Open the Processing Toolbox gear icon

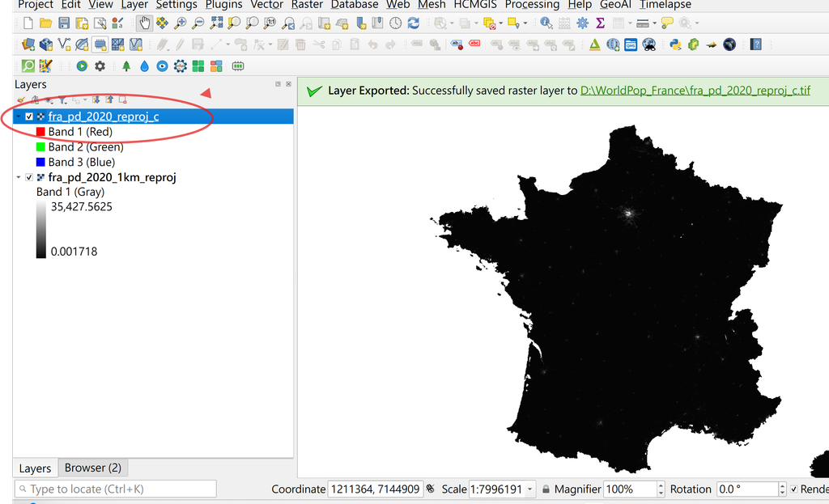point(582,23)
